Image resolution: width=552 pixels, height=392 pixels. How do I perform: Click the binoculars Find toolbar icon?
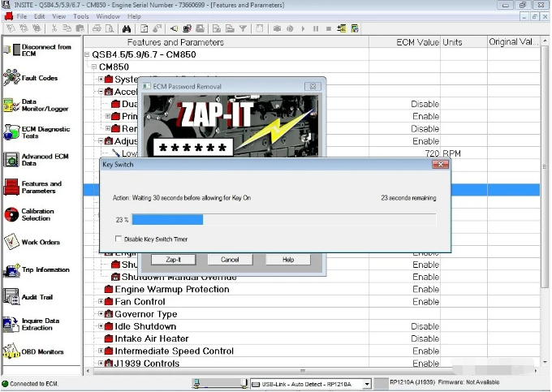point(127,29)
